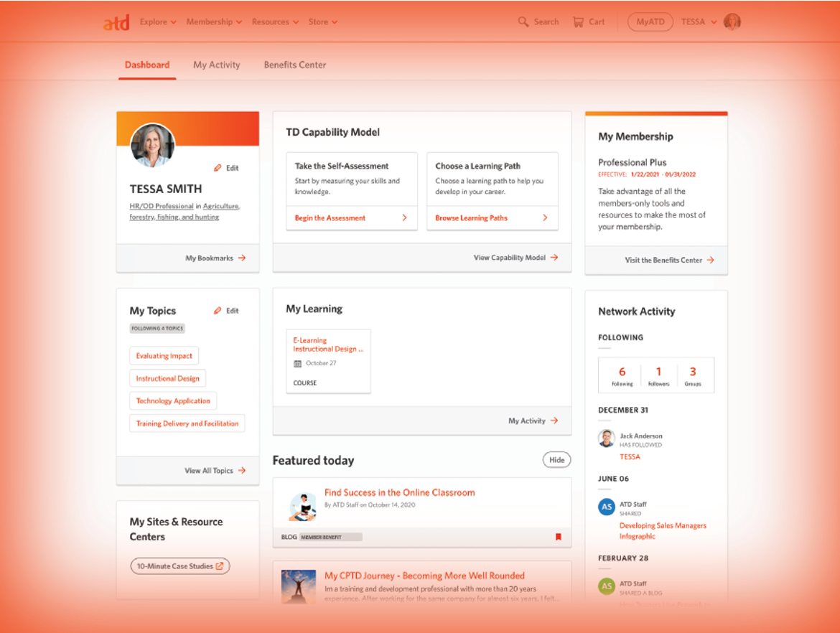The image size is (840, 633).
Task: Open E-Learning Instructional Design course
Action: (328, 345)
